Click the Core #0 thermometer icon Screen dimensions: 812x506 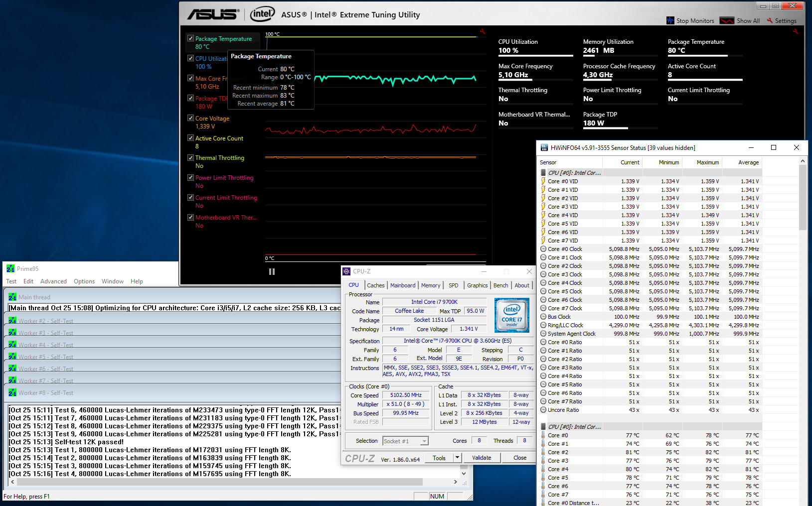[x=543, y=435]
